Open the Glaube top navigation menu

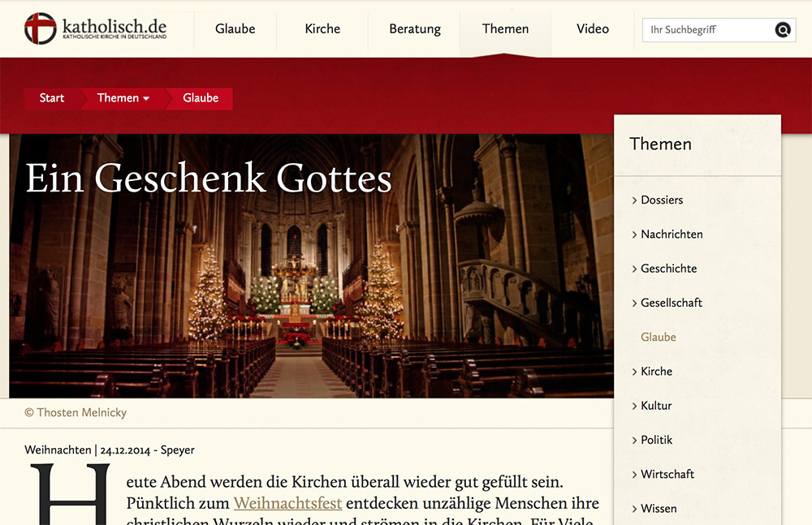[x=235, y=29]
